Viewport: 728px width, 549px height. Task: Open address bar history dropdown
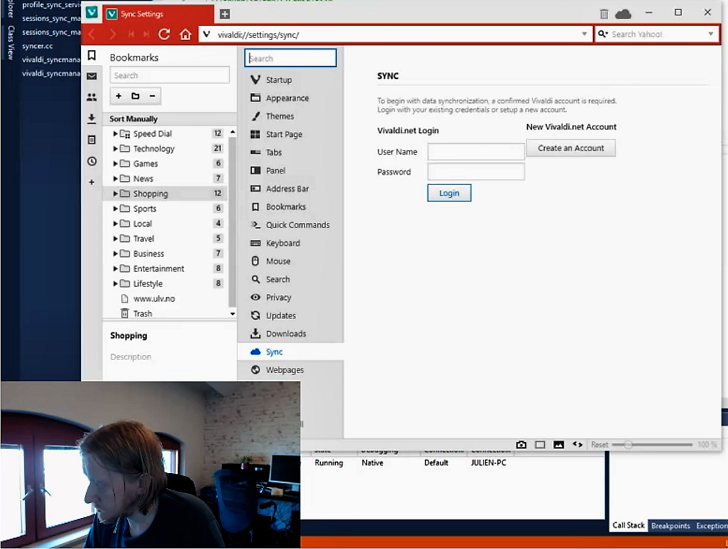coord(584,34)
